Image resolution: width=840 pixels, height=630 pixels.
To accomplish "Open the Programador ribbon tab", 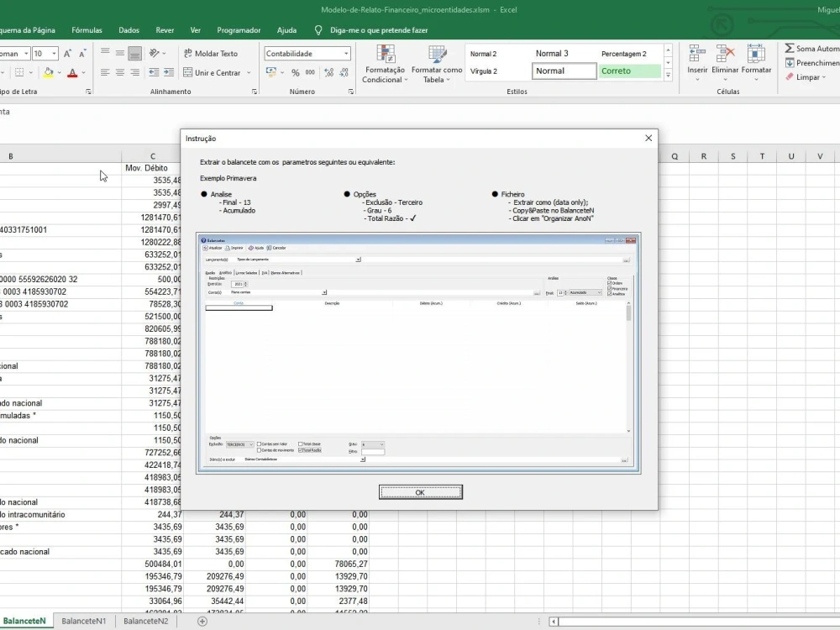I will [239, 30].
